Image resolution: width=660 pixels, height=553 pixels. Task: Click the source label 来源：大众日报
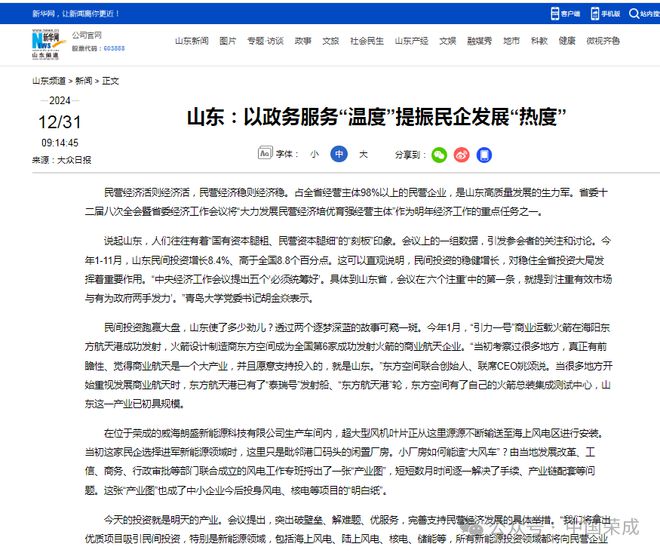(61, 160)
